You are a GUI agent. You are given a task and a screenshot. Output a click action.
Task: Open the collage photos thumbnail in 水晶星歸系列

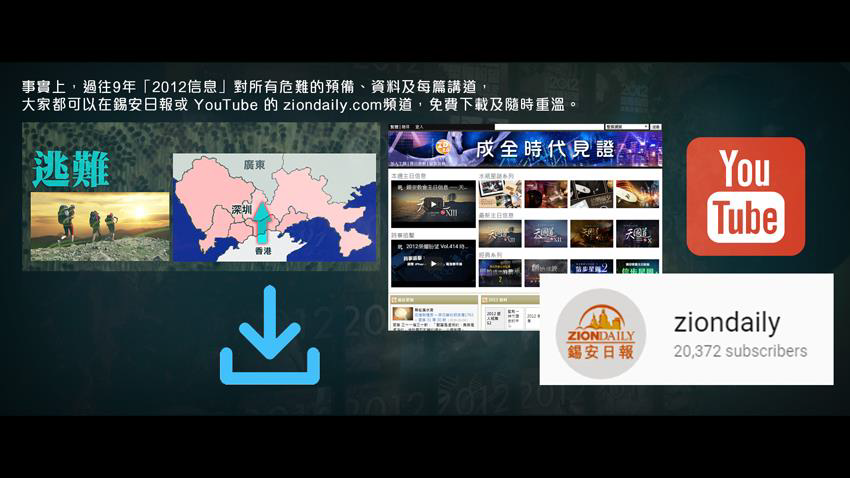point(500,194)
